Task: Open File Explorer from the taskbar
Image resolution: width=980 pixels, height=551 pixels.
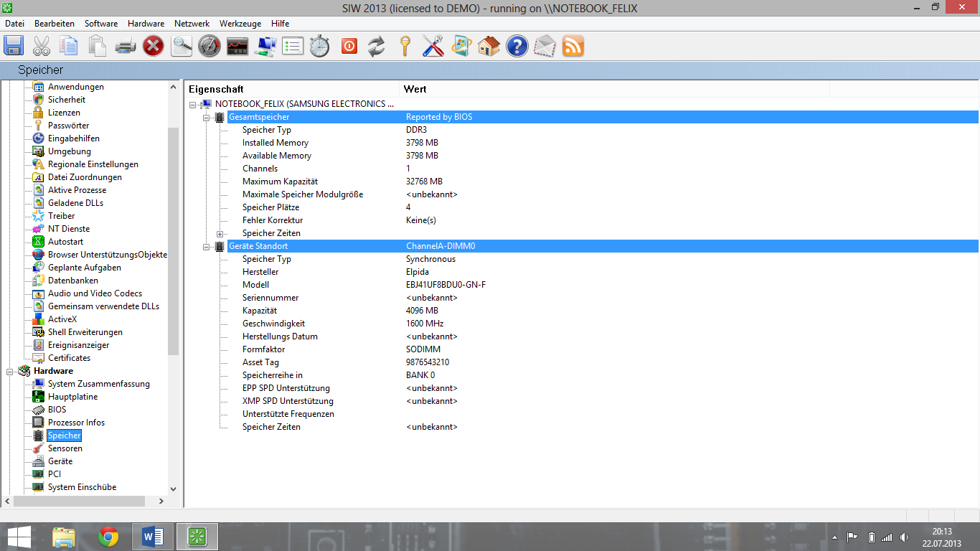Action: click(x=64, y=536)
